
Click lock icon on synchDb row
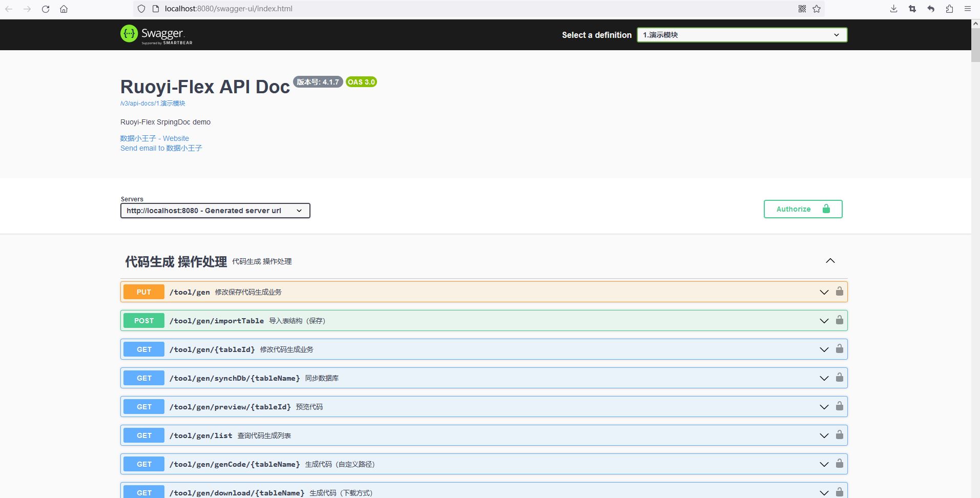tap(840, 378)
